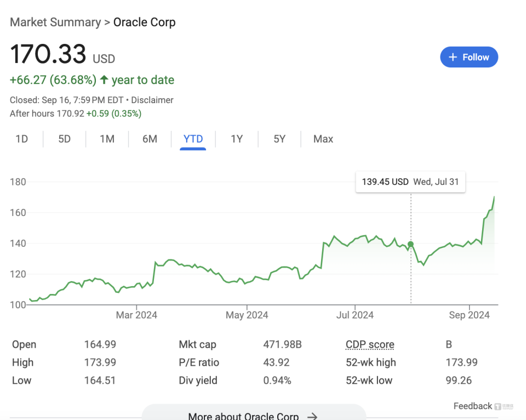The image size is (526, 420).
Task: Select the YTD tab
Action: coord(193,139)
